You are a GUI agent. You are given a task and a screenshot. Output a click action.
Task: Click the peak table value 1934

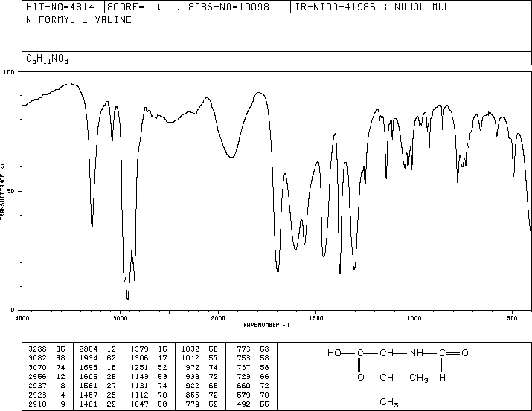pyautogui.click(x=89, y=357)
